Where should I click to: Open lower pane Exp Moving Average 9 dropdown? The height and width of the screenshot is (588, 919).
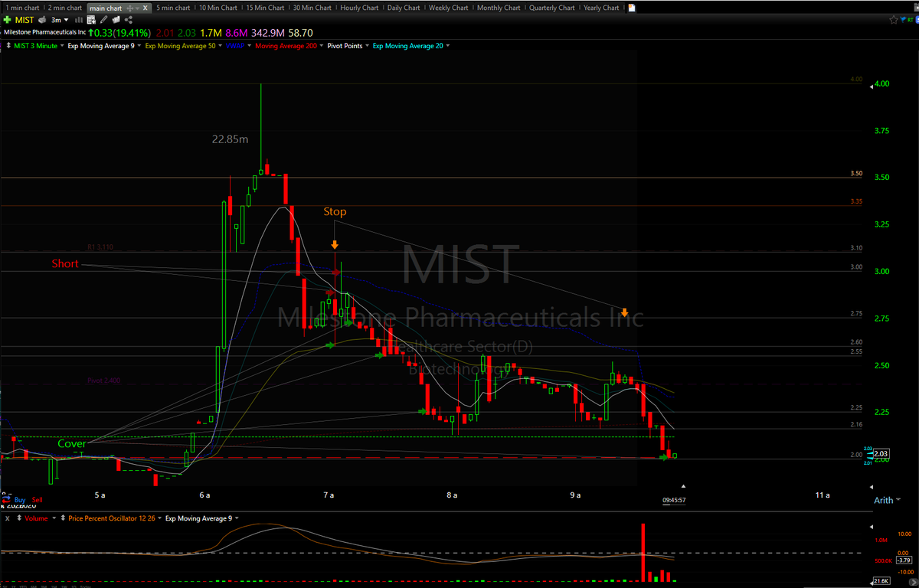click(237, 518)
